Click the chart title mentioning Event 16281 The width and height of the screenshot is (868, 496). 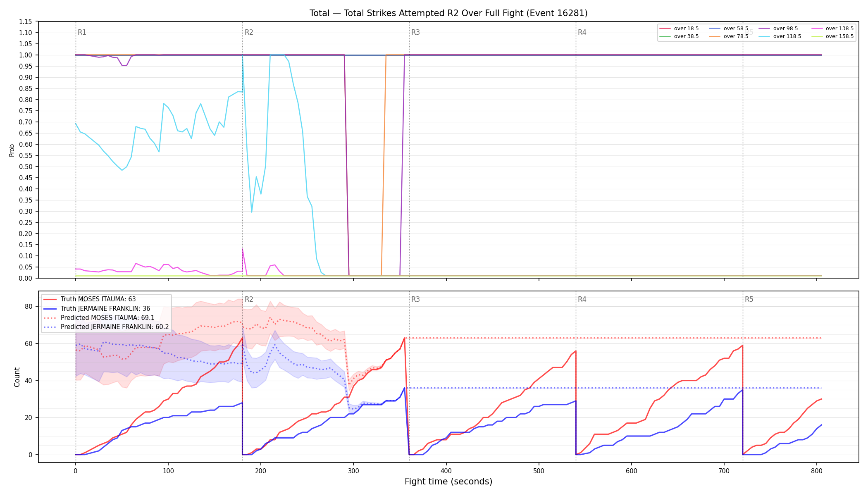pyautogui.click(x=448, y=13)
